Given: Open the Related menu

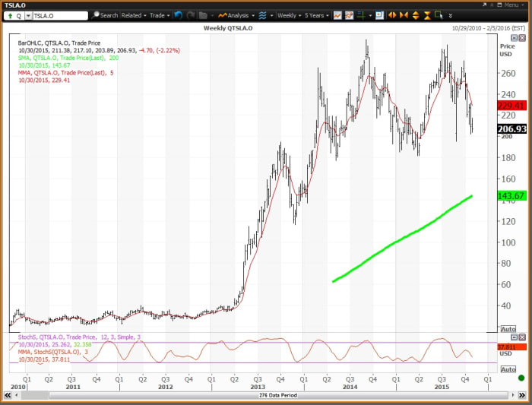Looking at the screenshot, I should pos(133,15).
